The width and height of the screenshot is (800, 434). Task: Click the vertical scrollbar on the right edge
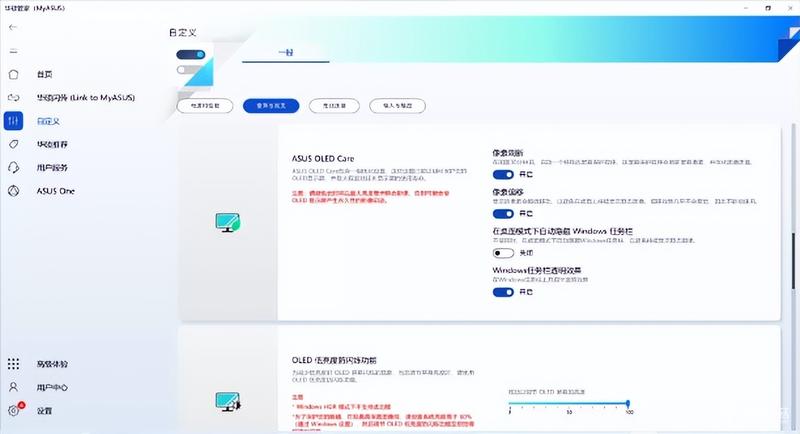tap(793, 262)
